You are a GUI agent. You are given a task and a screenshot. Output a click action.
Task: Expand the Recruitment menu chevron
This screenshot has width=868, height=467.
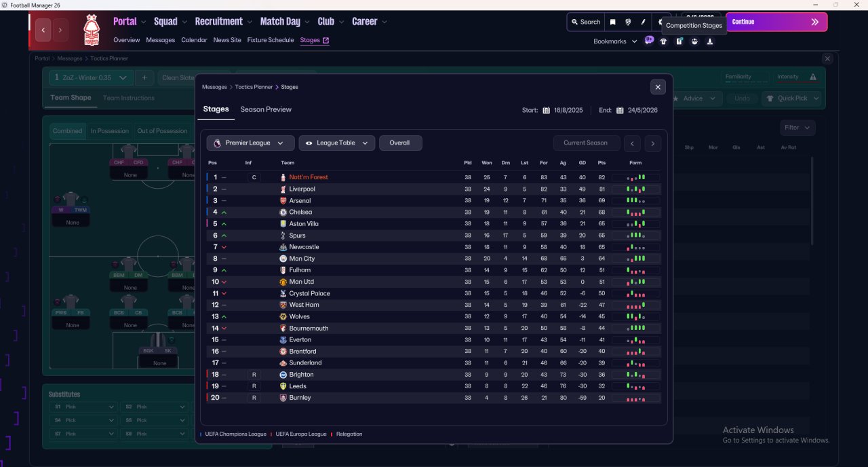250,22
